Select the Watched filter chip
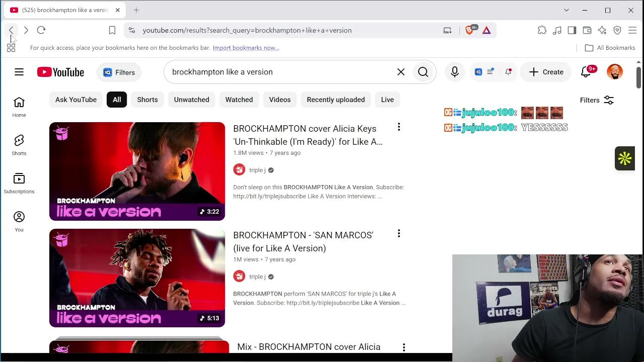This screenshot has height=362, width=644. [x=239, y=100]
